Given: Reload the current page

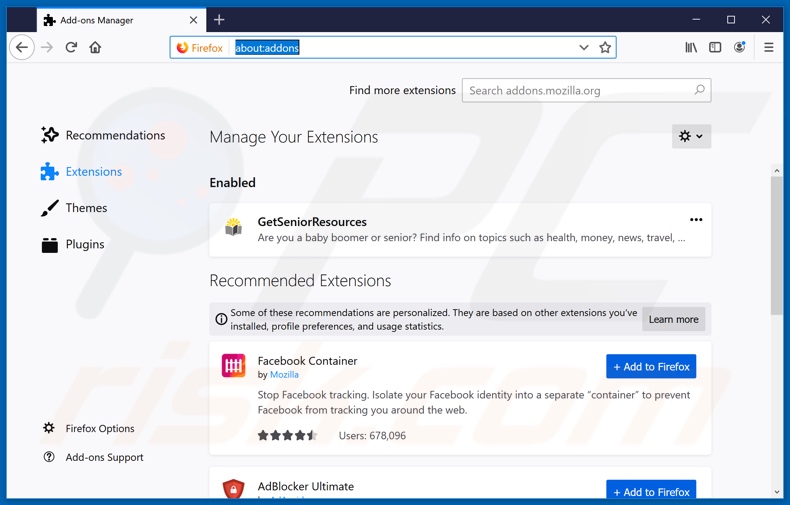Looking at the screenshot, I should [x=71, y=48].
